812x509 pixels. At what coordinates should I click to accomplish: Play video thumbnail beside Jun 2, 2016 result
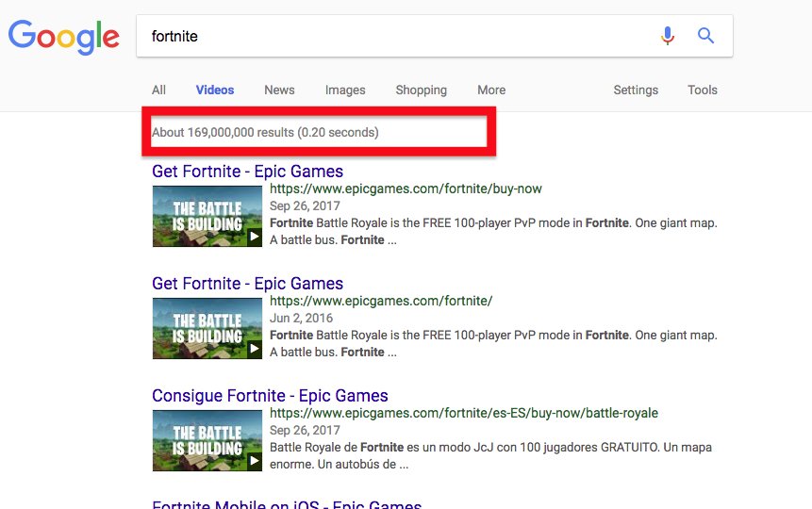coord(207,328)
